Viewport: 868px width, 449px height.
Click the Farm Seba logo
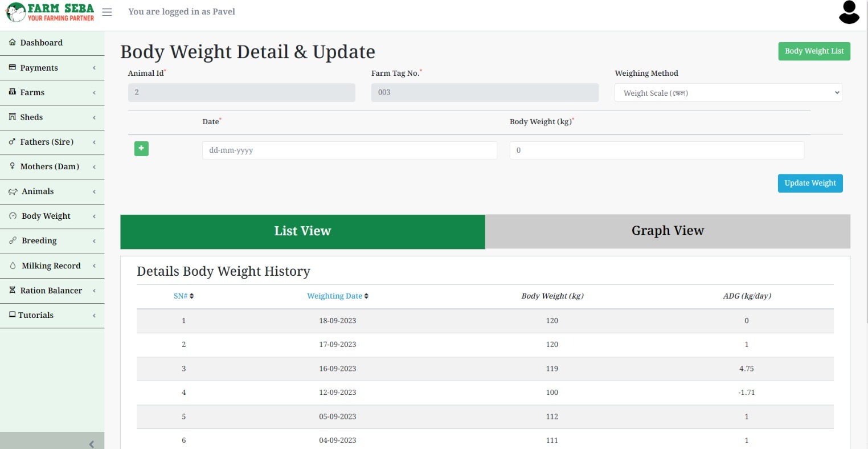pyautogui.click(x=50, y=12)
